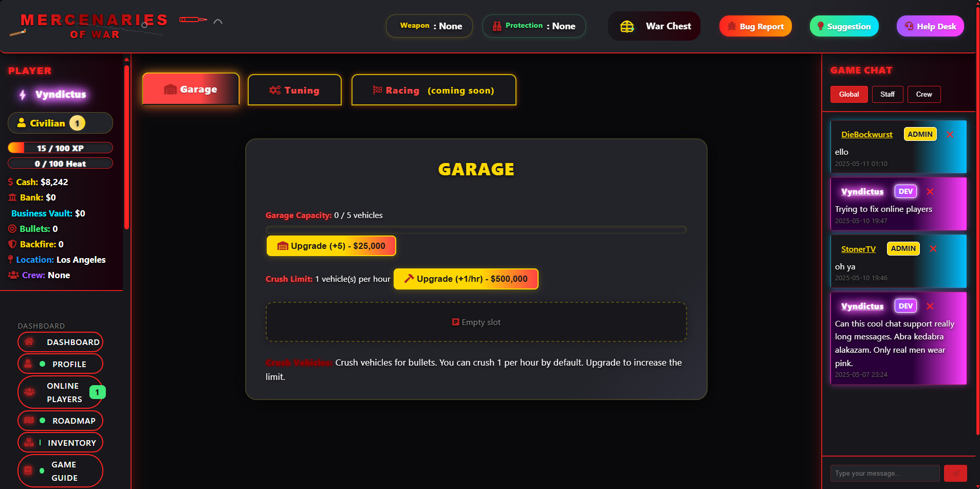Switch to the Tuning tab
Viewport: 980px width, 489px height.
(x=294, y=90)
